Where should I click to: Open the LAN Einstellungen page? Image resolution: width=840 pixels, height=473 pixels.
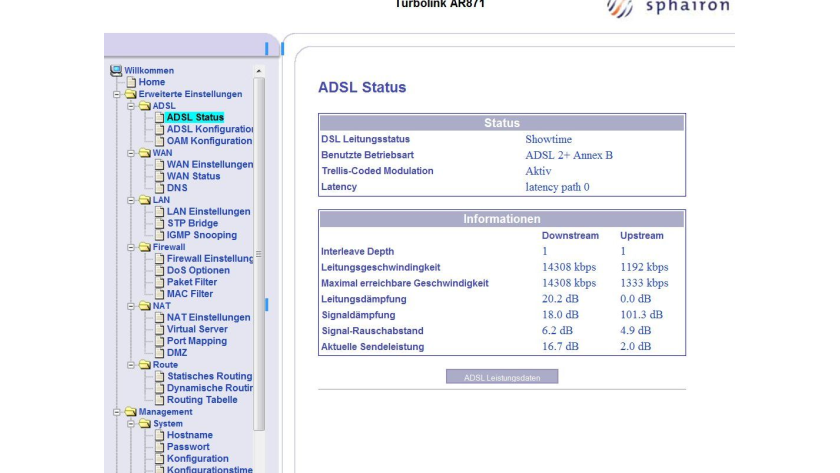click(208, 212)
